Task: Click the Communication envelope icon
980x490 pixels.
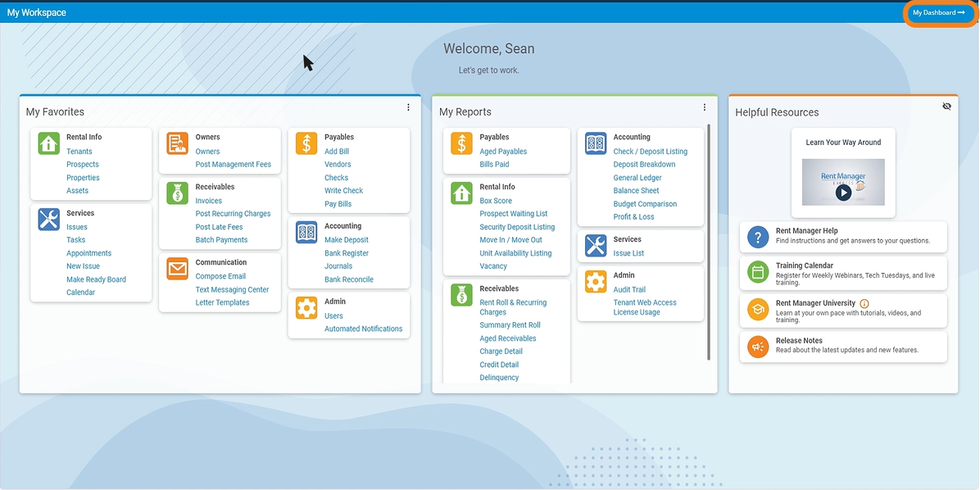Action: tap(176, 268)
